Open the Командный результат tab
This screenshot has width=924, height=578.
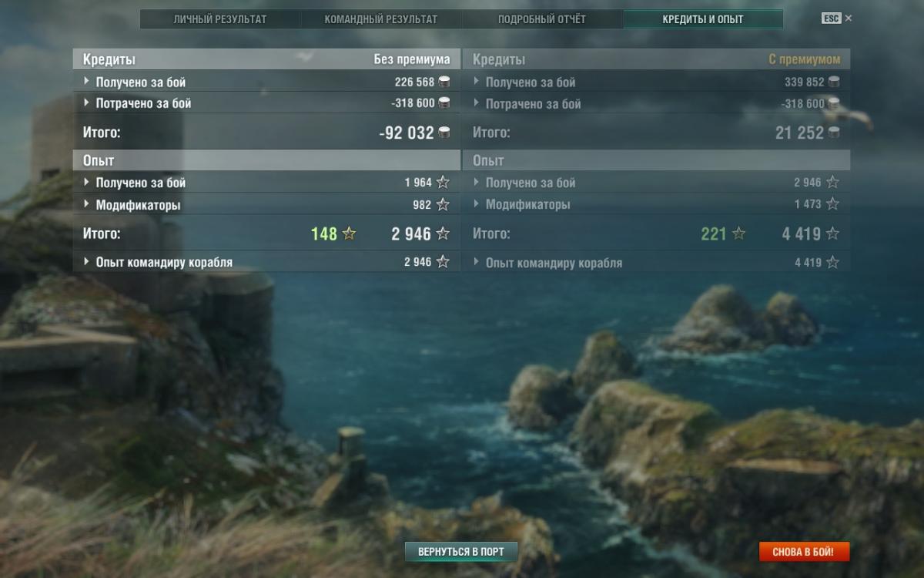click(x=380, y=19)
